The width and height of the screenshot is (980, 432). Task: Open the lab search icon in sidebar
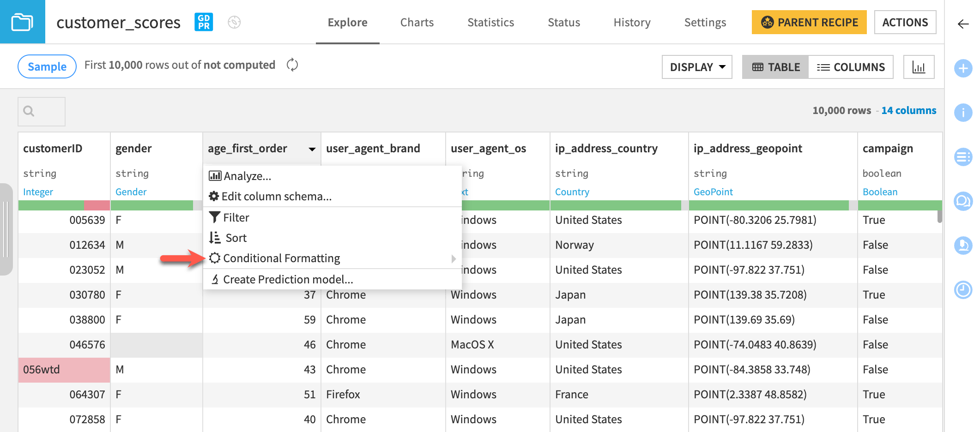(x=963, y=245)
